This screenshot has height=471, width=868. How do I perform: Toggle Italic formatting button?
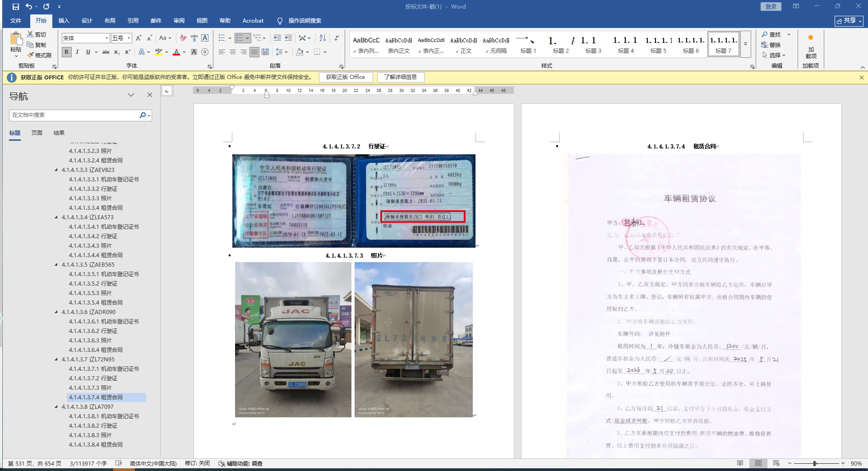(x=77, y=52)
